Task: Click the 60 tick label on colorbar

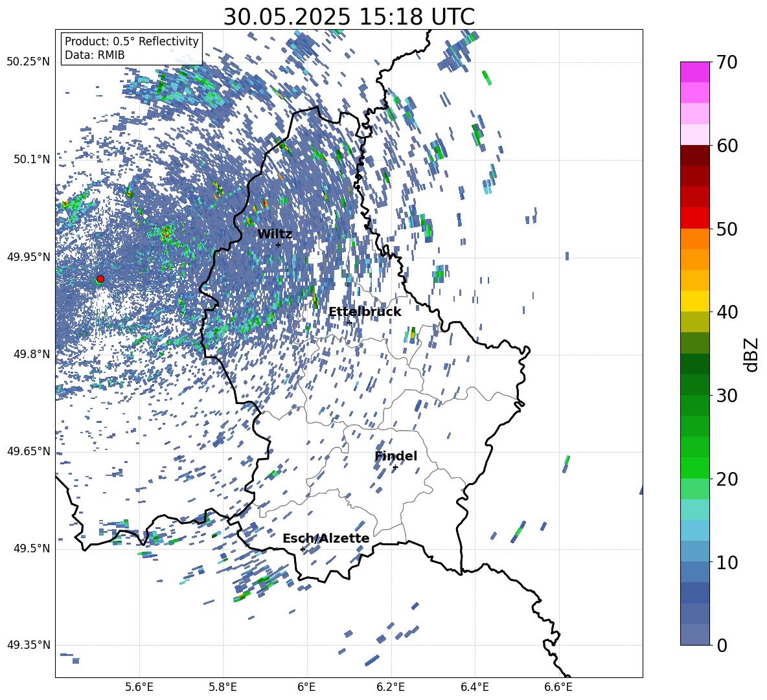Action: [726, 146]
